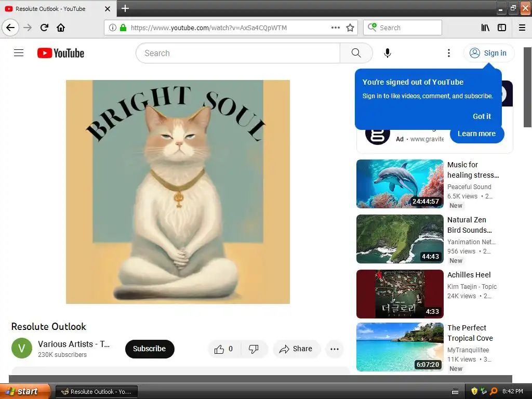This screenshot has height=399, width=532.
Task: Open more actions ellipsis below video
Action: 335,349
